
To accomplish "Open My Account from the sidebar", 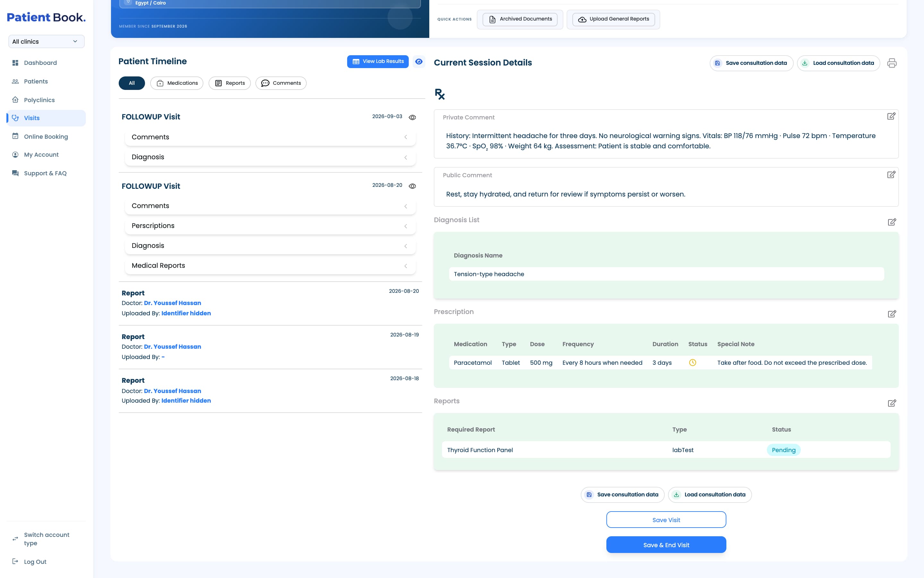I will (x=46, y=155).
